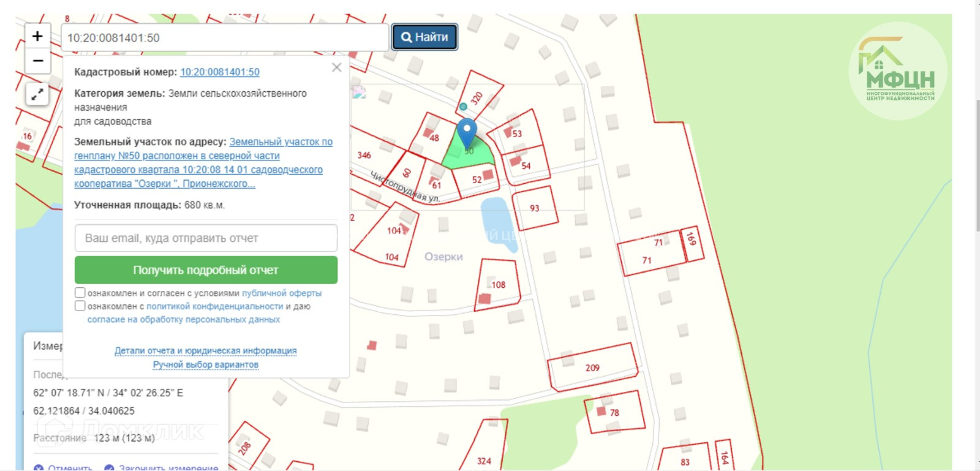The width and height of the screenshot is (980, 471).
Task: Open the Ручной выбор вариантов link
Action: coord(206,364)
